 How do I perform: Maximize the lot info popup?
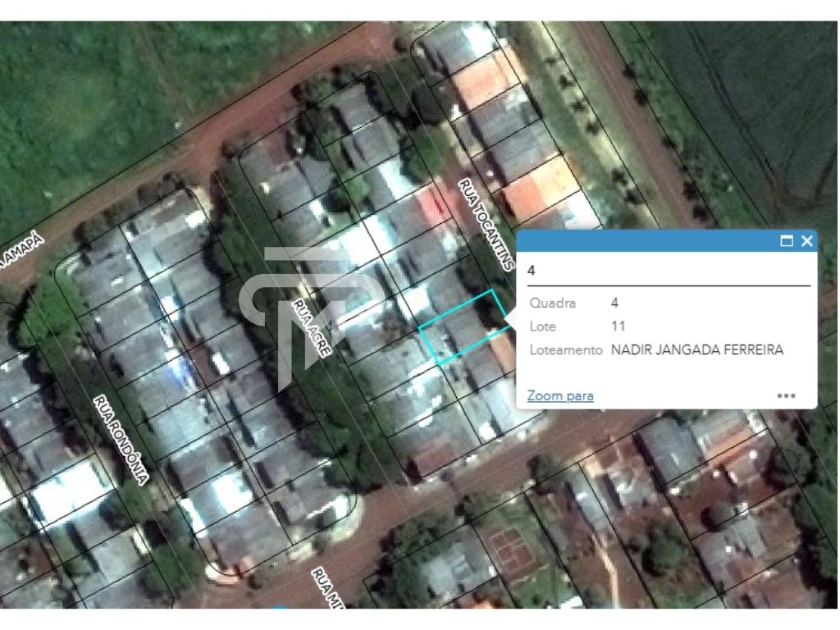click(x=787, y=241)
